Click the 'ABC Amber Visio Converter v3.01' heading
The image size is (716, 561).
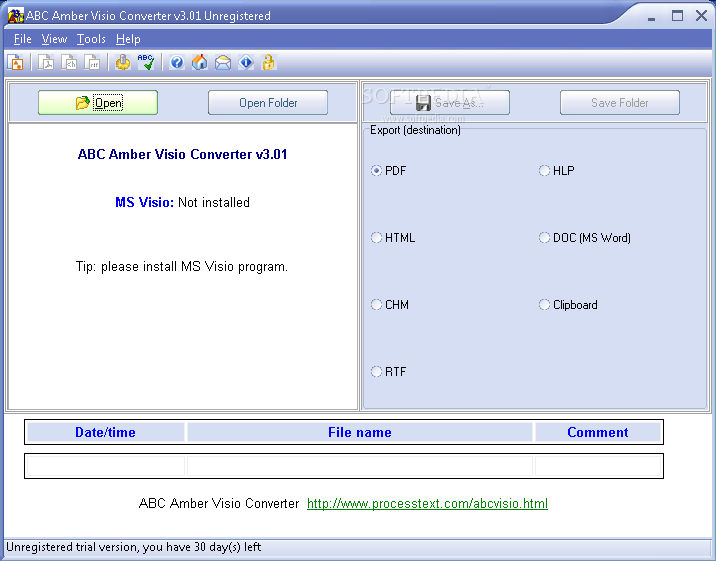coord(182,154)
